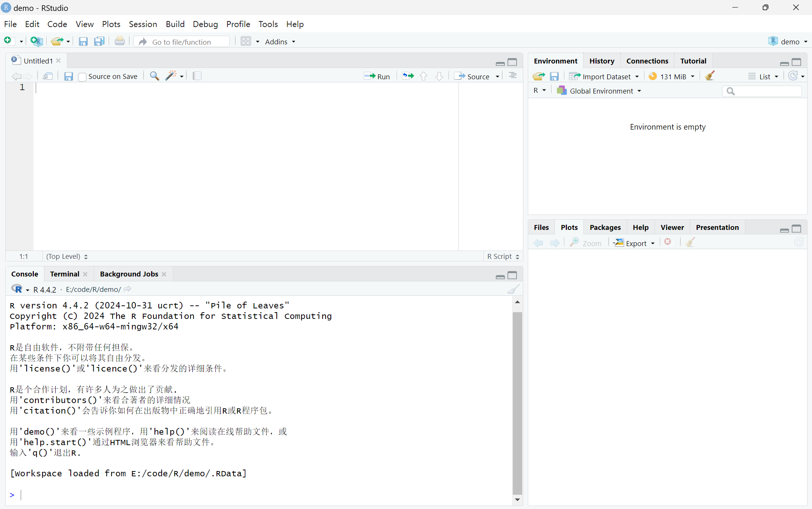Click the console scroll down arrow
Image resolution: width=812 pixels, height=509 pixels.
coord(517,500)
